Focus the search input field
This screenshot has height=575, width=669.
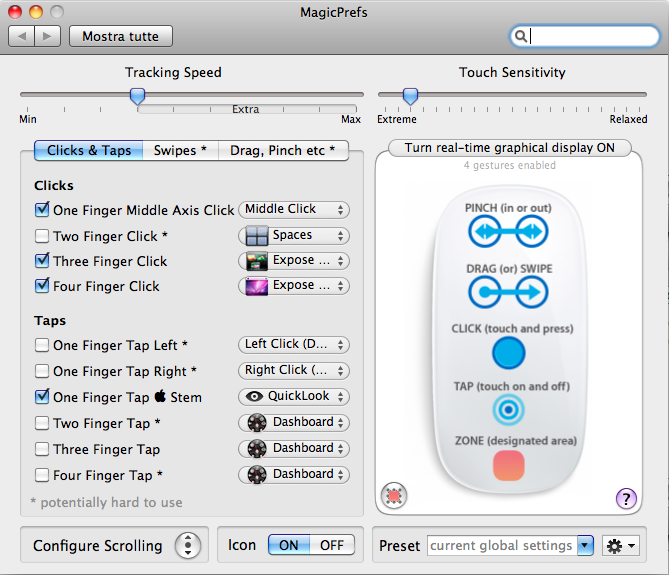585,36
